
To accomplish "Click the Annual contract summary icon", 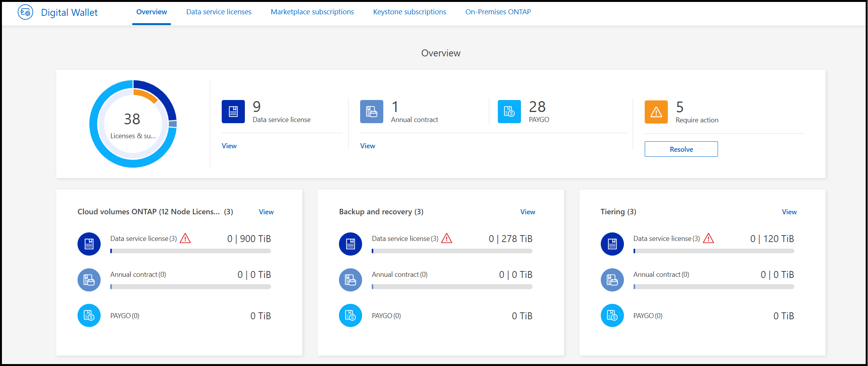I will pyautogui.click(x=372, y=112).
